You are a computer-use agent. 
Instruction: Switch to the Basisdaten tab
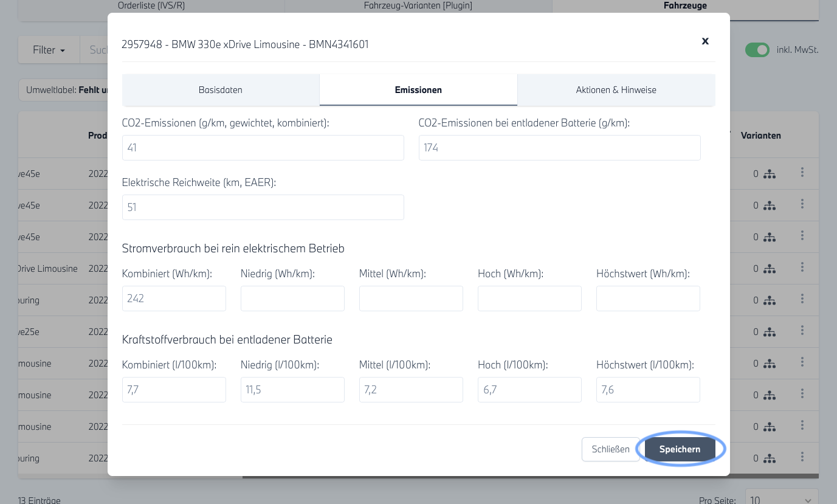[221, 90]
